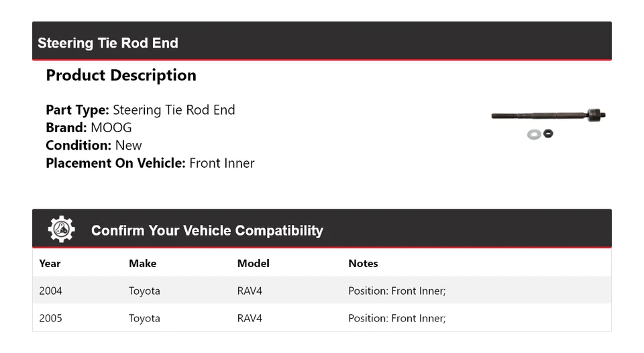
Task: Click Toyota in the 2004 row
Action: click(144, 291)
